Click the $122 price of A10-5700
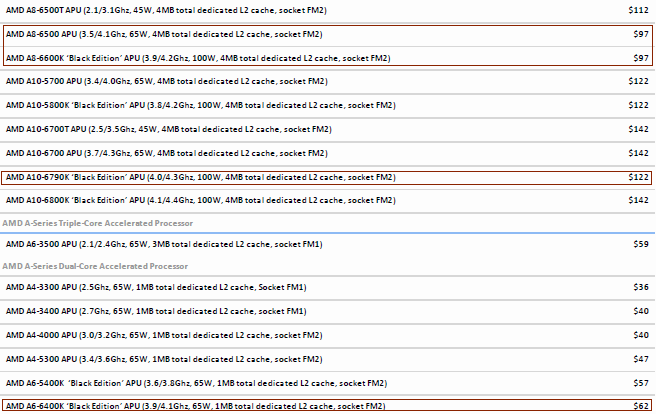 (x=638, y=81)
